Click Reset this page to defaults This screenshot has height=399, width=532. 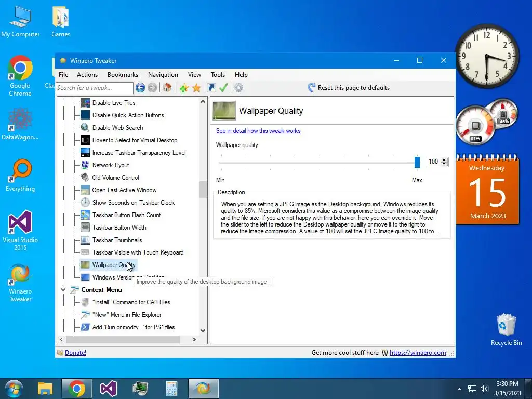tap(349, 88)
